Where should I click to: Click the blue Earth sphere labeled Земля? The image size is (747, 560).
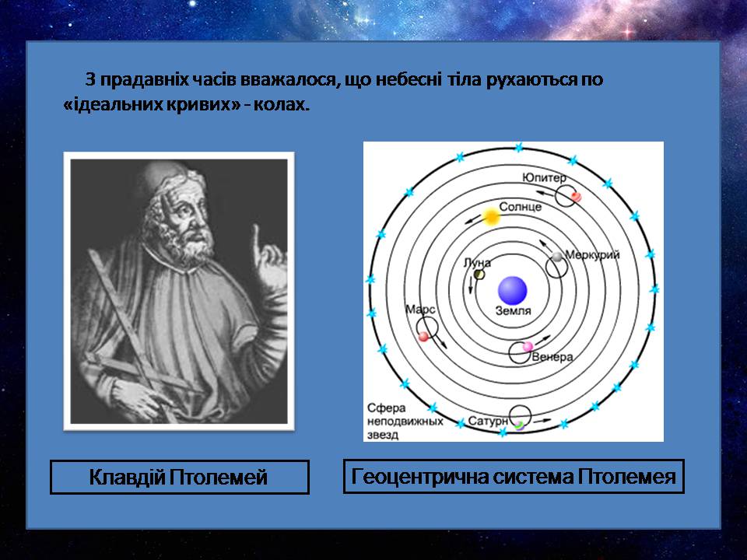point(513,290)
